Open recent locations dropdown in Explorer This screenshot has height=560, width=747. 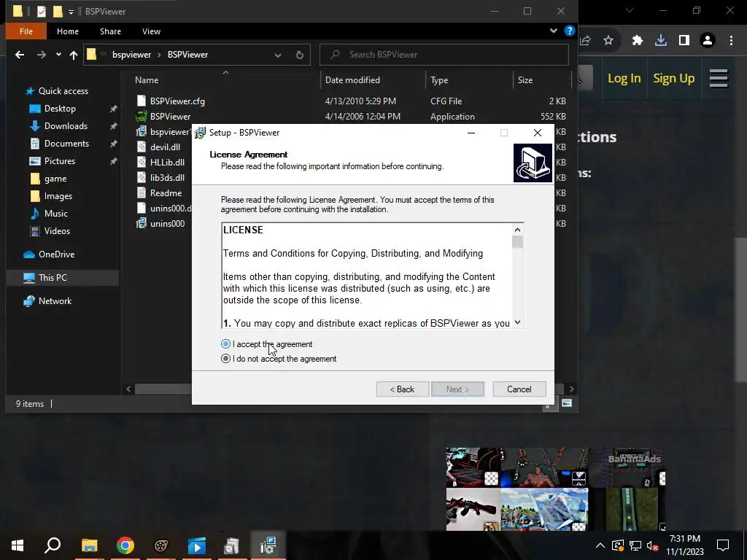point(58,55)
